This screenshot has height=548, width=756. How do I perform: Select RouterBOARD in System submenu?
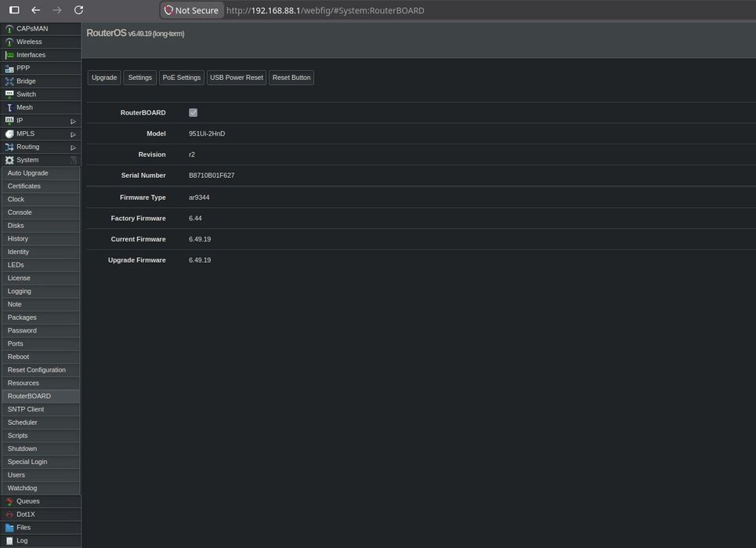[x=41, y=396]
